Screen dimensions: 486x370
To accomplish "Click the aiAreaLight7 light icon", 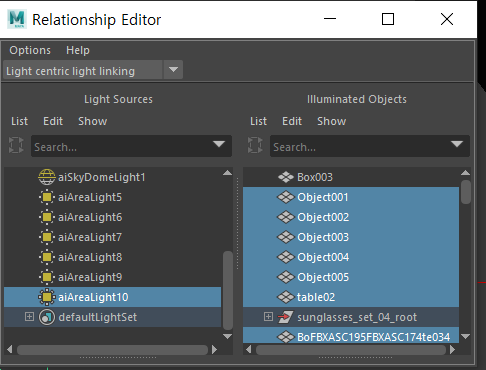I will [x=47, y=237].
